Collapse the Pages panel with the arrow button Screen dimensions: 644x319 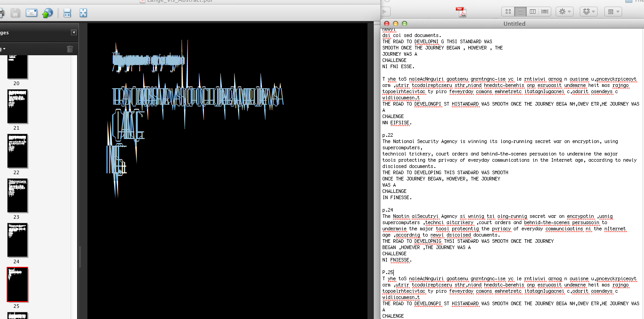74,33
